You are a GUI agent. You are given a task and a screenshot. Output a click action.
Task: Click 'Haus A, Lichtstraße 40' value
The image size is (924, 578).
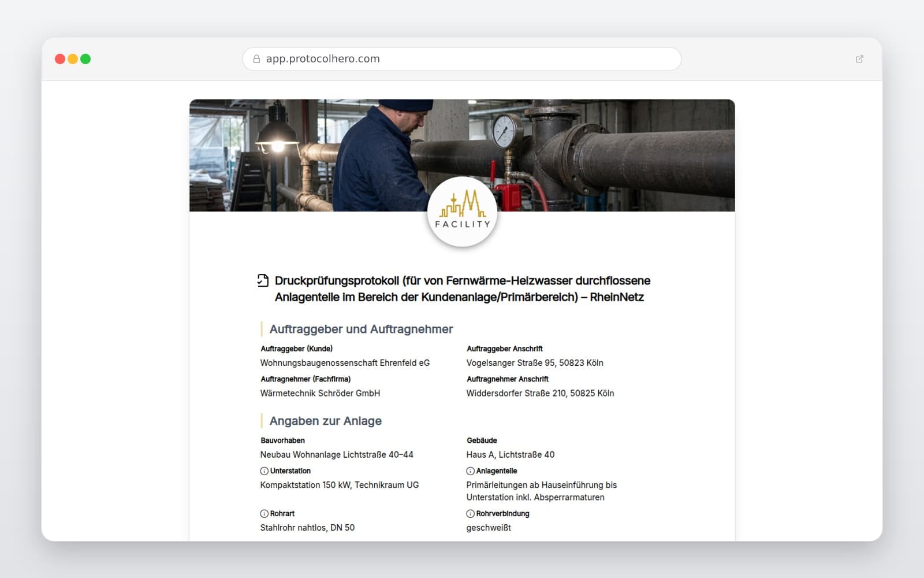[511, 455]
